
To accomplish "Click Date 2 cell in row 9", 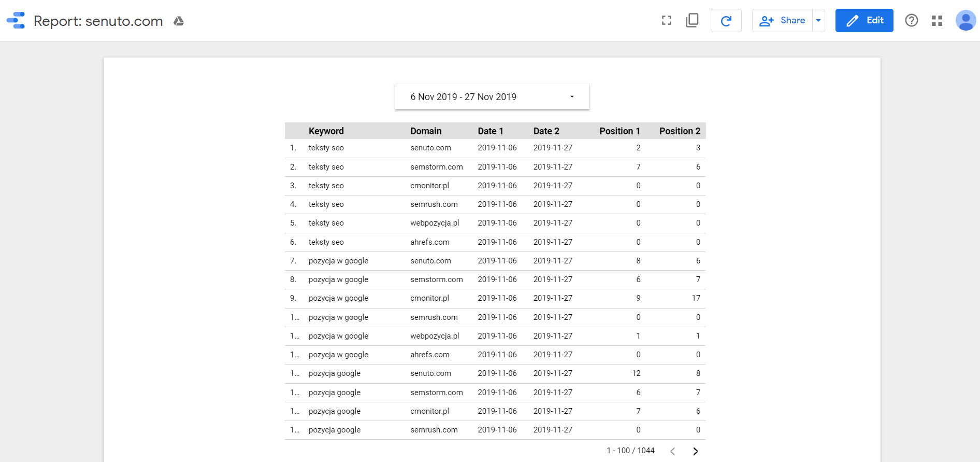I will coord(553,298).
